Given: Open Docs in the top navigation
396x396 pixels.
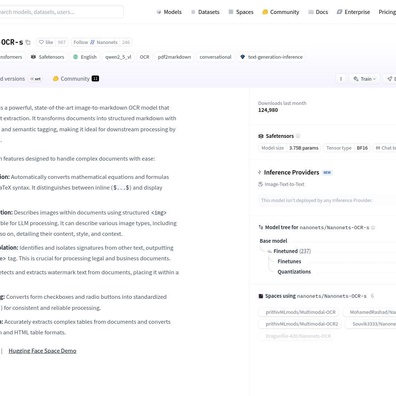Looking at the screenshot, I should point(318,12).
